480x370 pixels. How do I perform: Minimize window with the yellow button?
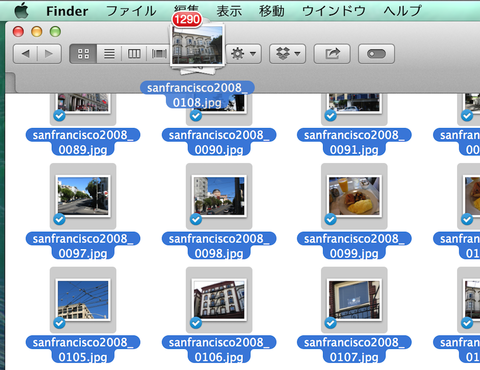[x=37, y=32]
